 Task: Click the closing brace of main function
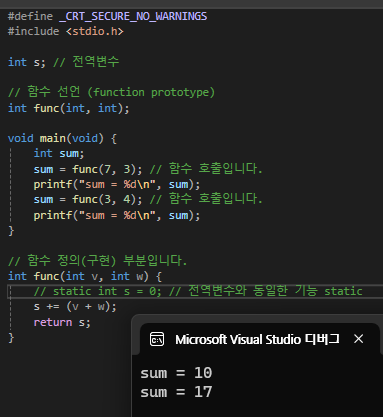click(x=11, y=230)
